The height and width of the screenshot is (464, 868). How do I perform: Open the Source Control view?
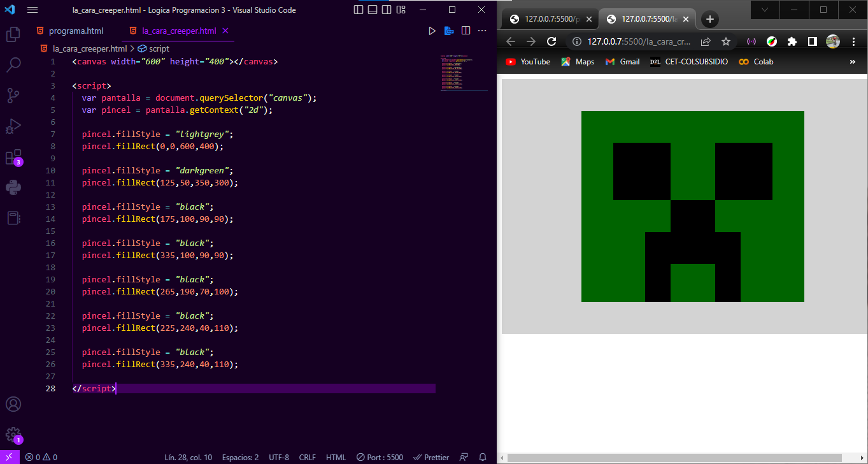pyautogui.click(x=13, y=96)
